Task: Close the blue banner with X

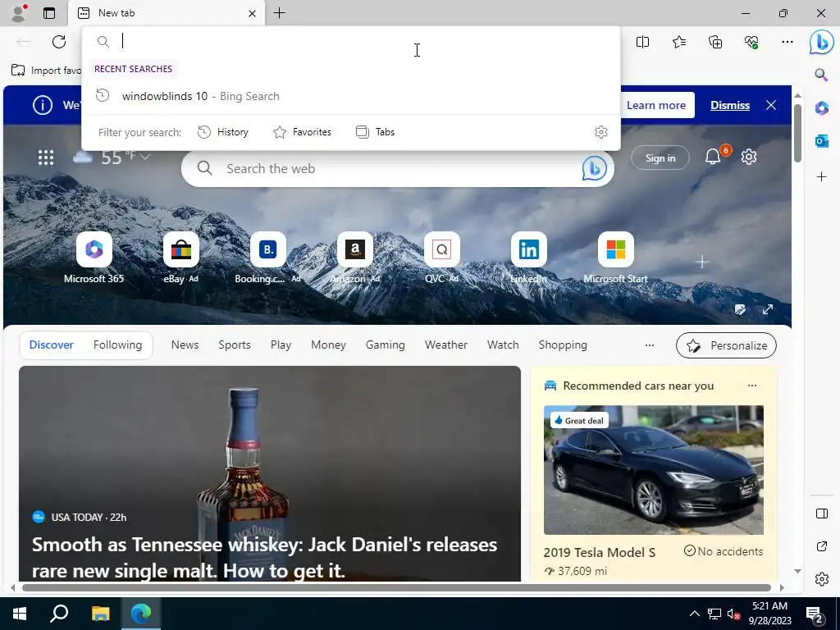Action: click(771, 105)
